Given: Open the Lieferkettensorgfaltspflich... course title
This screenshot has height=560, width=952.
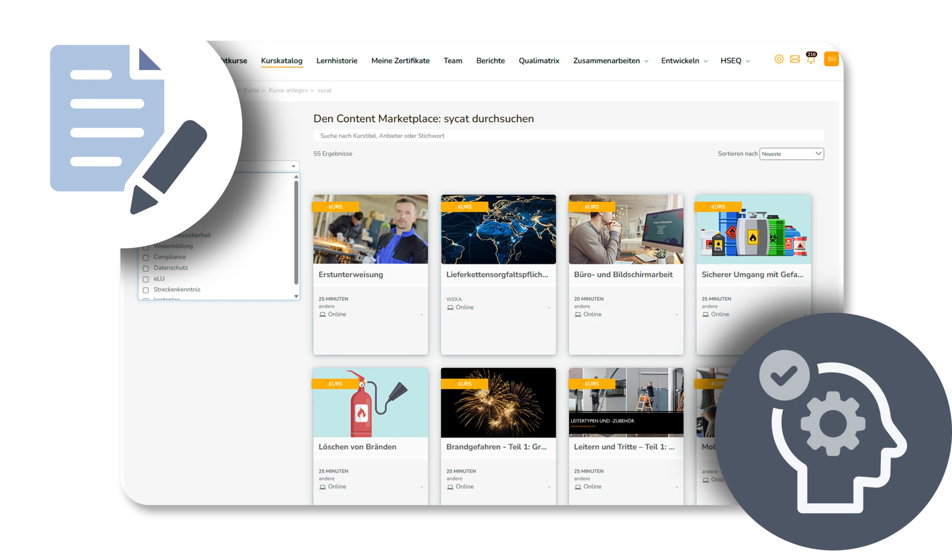Looking at the screenshot, I should [497, 275].
